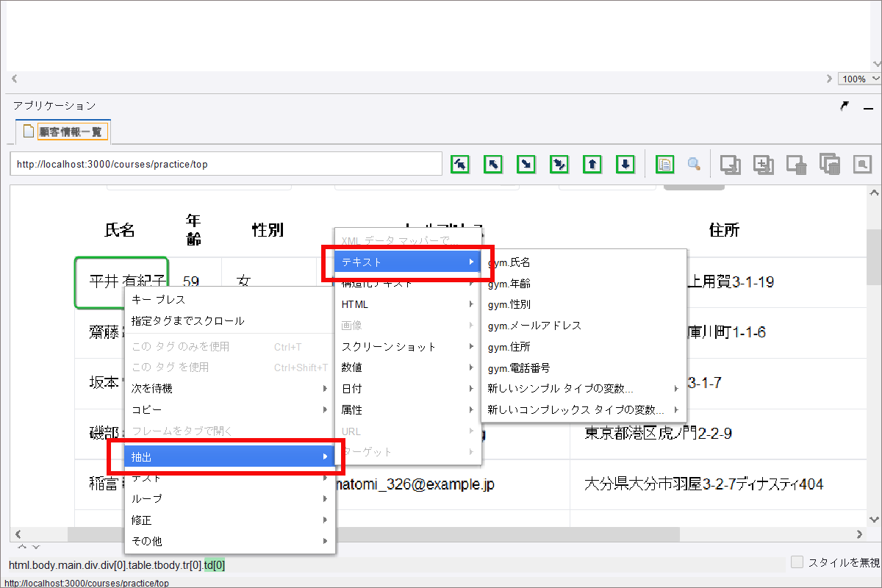
Task: Click left arrow of the top pane scrollbar
Action: click(14, 79)
